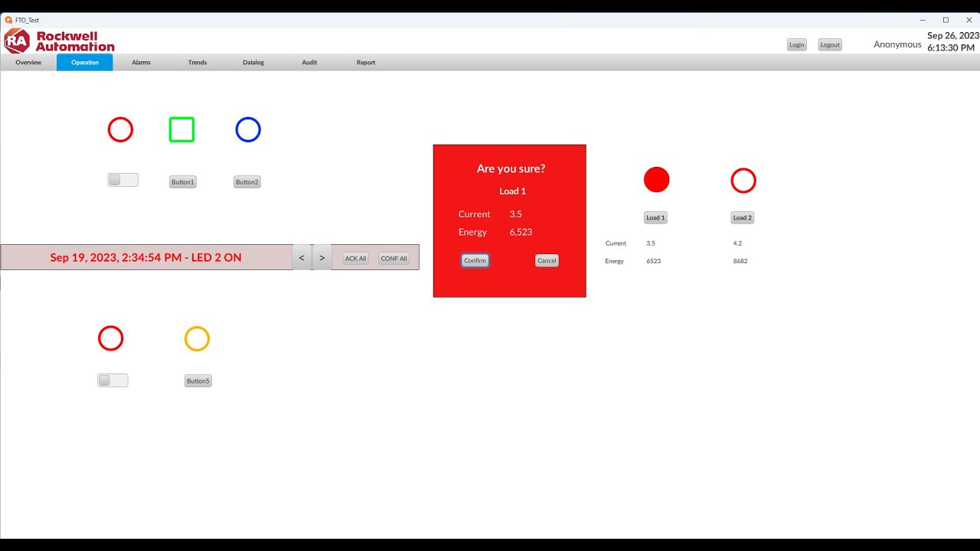Open the Trends tab
Screen dimensions: 980x551
pos(198,62)
